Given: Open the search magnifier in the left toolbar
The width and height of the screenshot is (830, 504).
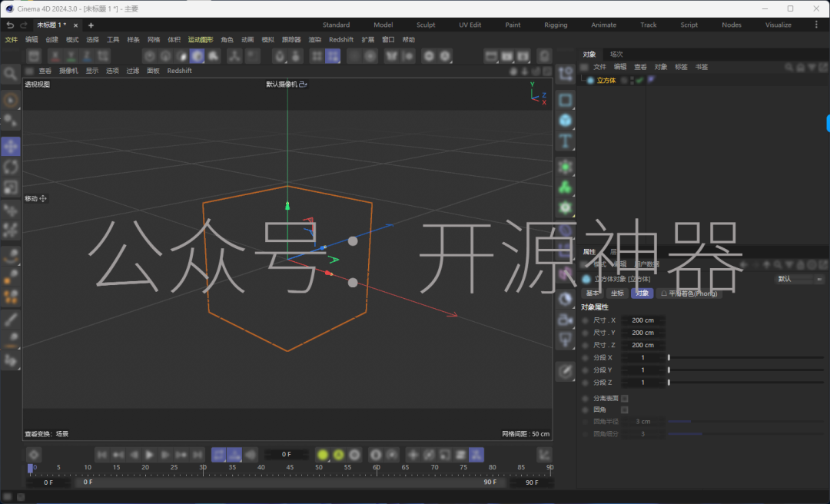Looking at the screenshot, I should (x=10, y=74).
